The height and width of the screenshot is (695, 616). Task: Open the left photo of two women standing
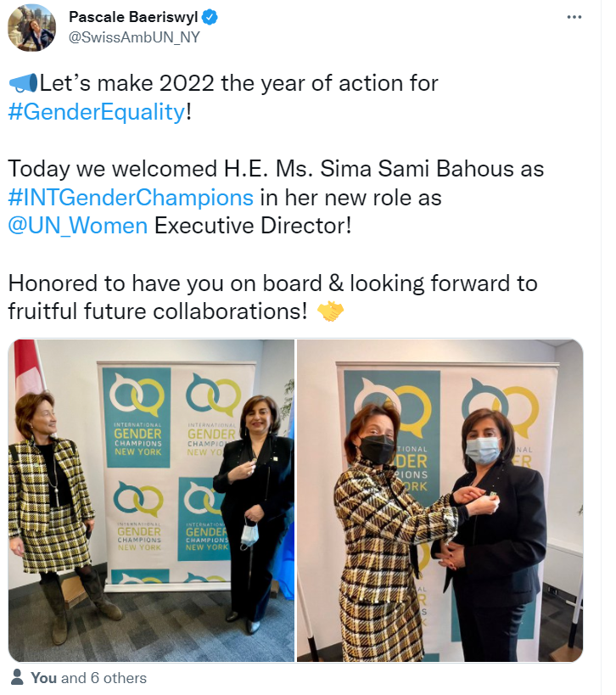(x=151, y=501)
